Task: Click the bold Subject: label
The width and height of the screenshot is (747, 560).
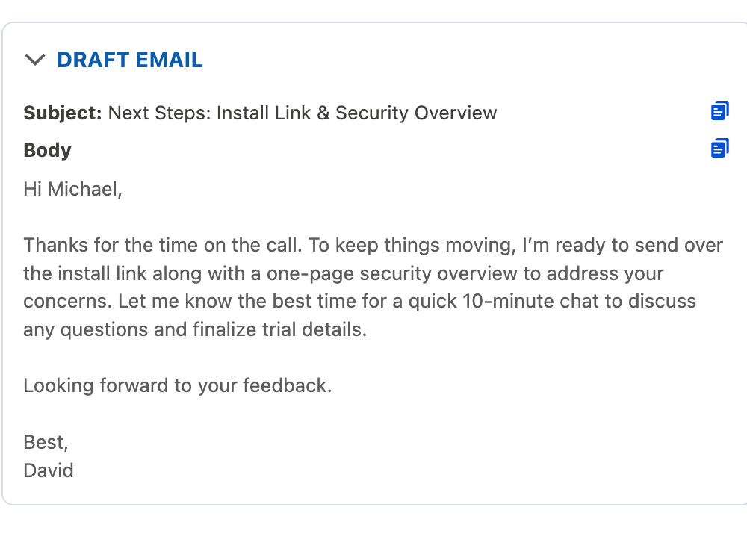Action: 63,113
